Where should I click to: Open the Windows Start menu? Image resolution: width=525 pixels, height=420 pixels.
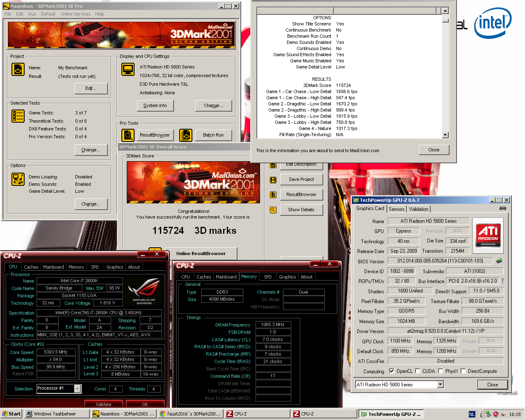coord(11,414)
